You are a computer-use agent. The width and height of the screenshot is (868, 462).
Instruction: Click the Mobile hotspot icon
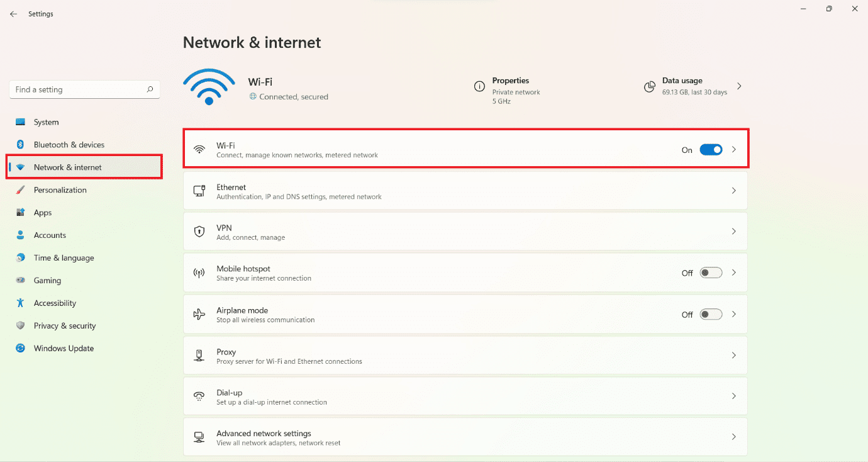click(199, 273)
